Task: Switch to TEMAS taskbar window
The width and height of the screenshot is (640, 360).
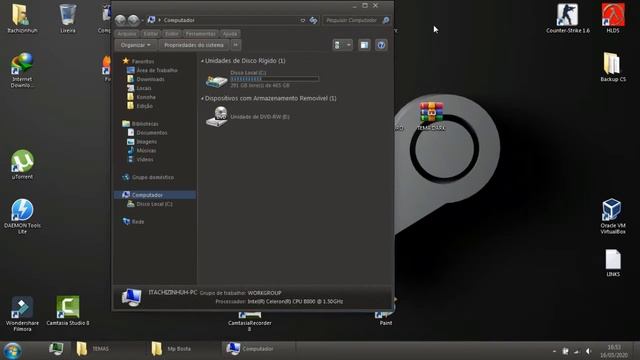Action: point(109,349)
